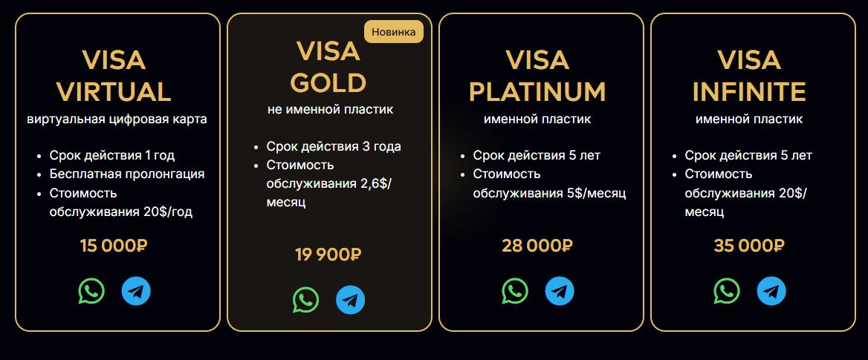
Task: Click "Бесплатная пролонгация" list item
Action: click(x=127, y=174)
